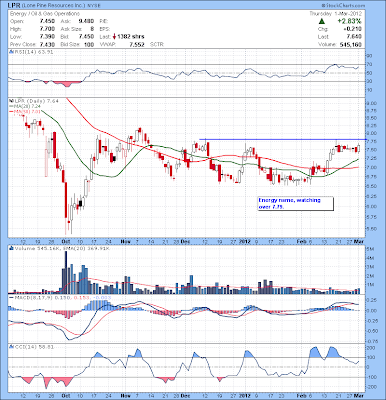Click the Low value 7.390

click(x=47, y=37)
